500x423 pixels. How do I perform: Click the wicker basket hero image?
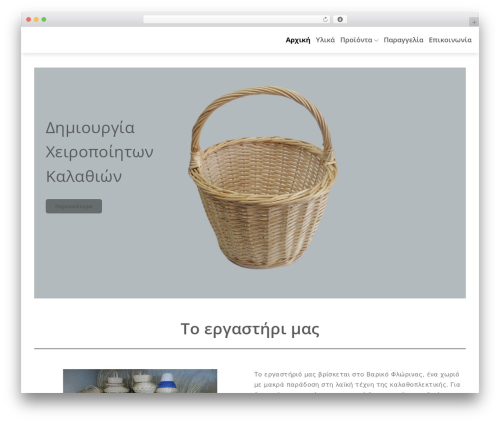pyautogui.click(x=263, y=177)
